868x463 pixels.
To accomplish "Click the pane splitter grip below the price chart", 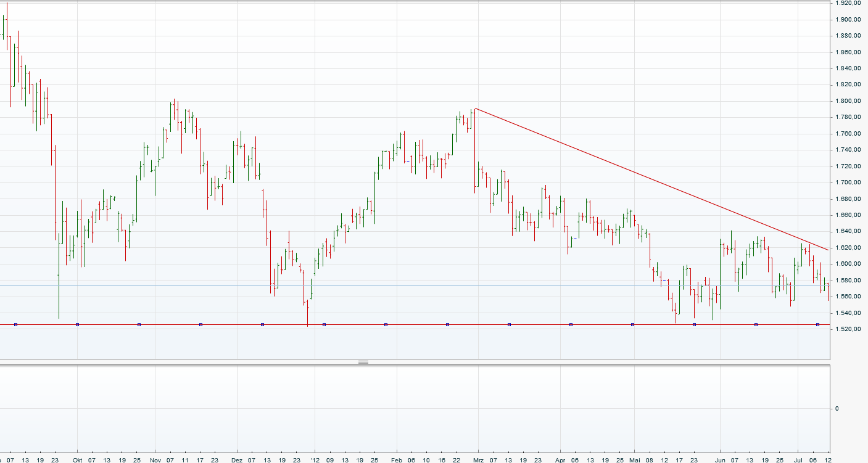I will [x=363, y=362].
